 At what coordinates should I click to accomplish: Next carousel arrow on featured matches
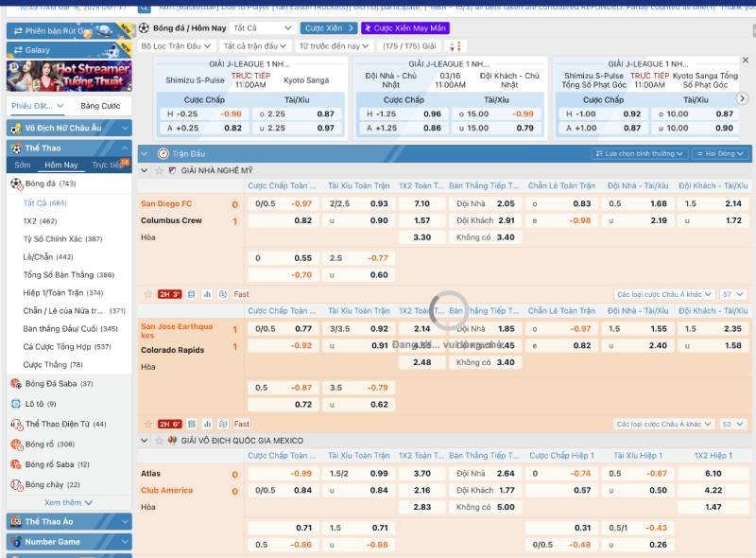click(742, 98)
